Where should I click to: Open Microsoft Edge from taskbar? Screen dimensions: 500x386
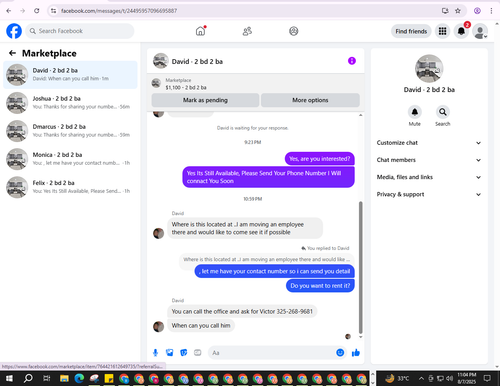79,378
